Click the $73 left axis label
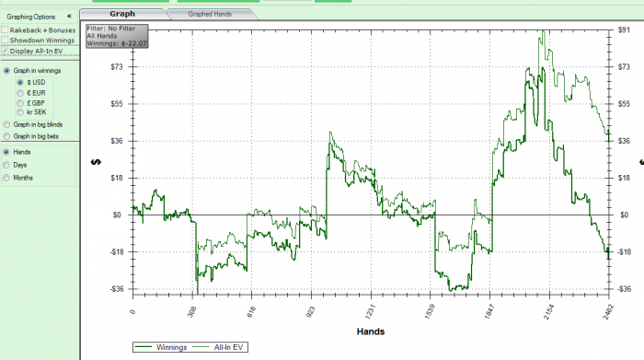The height and width of the screenshot is (360, 644). (x=117, y=66)
